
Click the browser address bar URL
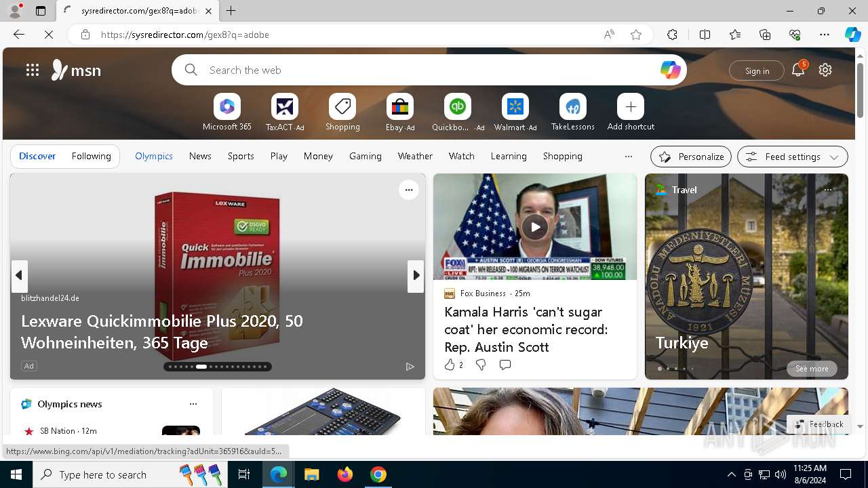[x=185, y=35]
